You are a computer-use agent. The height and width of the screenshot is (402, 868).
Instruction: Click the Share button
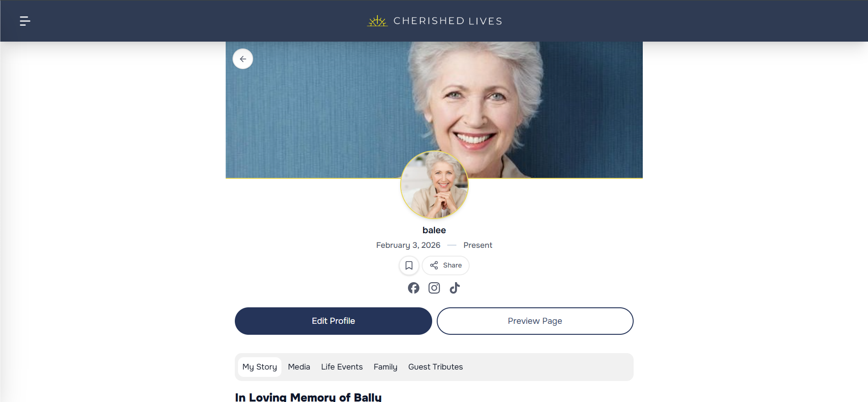tap(445, 265)
